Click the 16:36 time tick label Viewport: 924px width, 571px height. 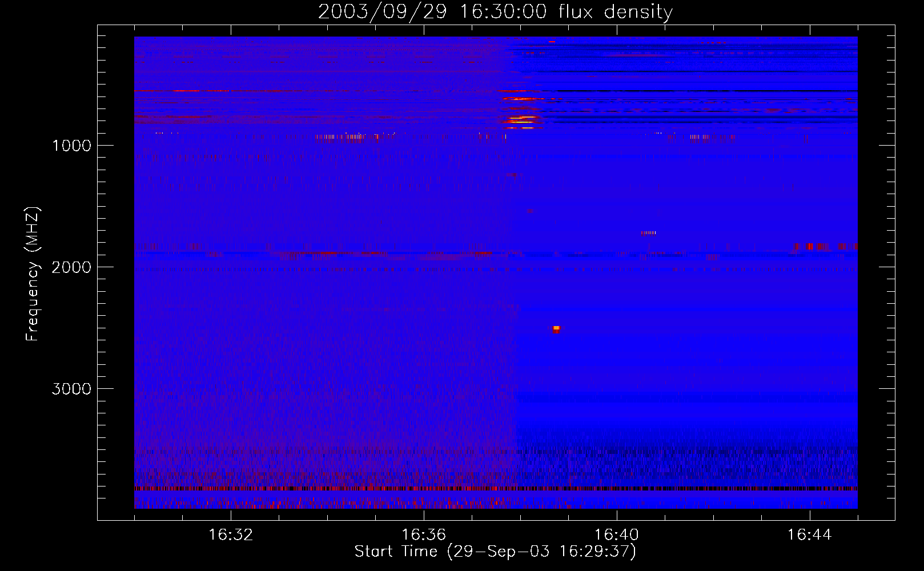(x=424, y=535)
